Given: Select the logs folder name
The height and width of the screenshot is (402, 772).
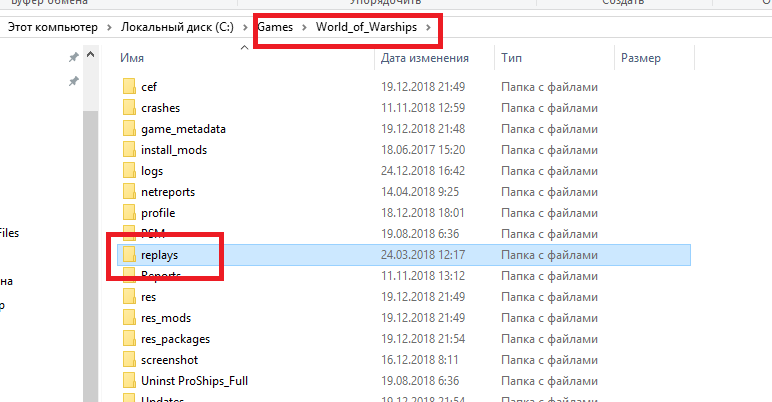Looking at the screenshot, I should [x=152, y=171].
